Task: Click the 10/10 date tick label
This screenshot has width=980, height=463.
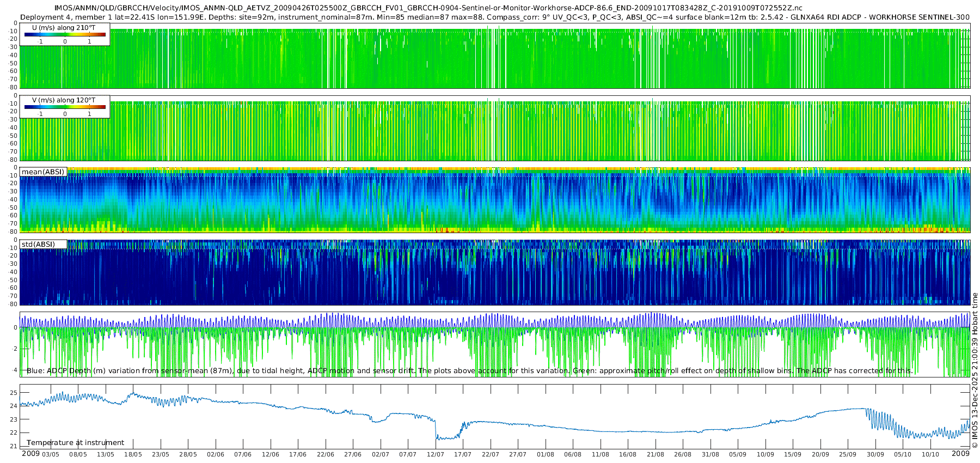Action: [930, 454]
